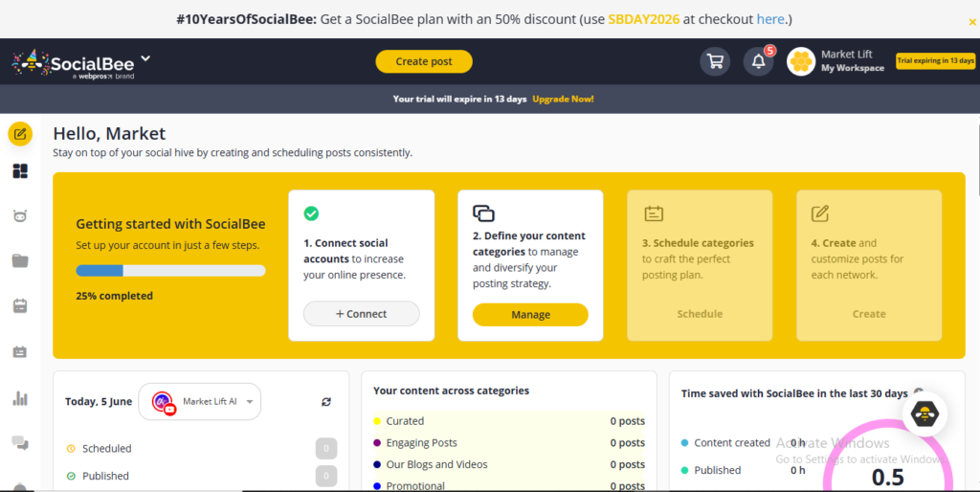Follow the 'here' discount link
Viewport: 980px width, 492px height.
(x=770, y=19)
